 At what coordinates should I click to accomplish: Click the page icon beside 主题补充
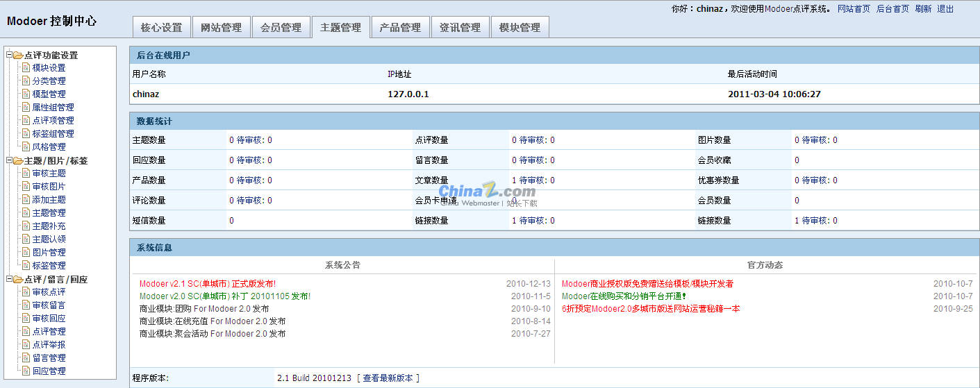click(x=26, y=226)
